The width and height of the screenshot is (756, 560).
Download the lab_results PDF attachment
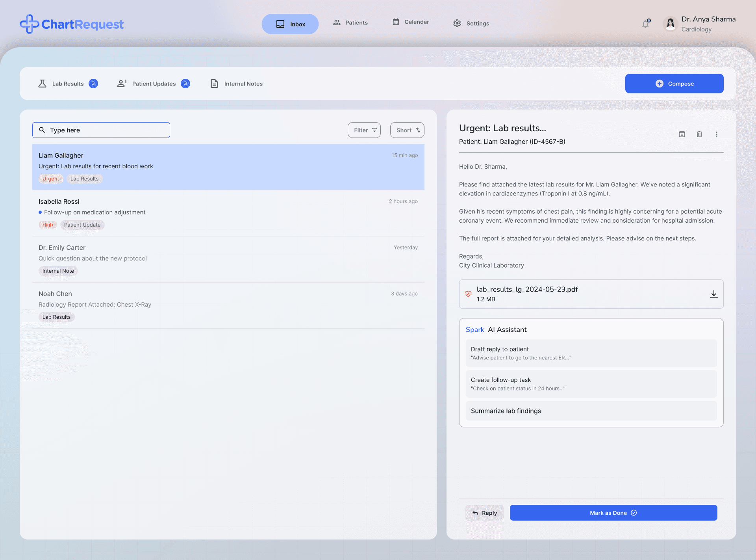pos(713,294)
